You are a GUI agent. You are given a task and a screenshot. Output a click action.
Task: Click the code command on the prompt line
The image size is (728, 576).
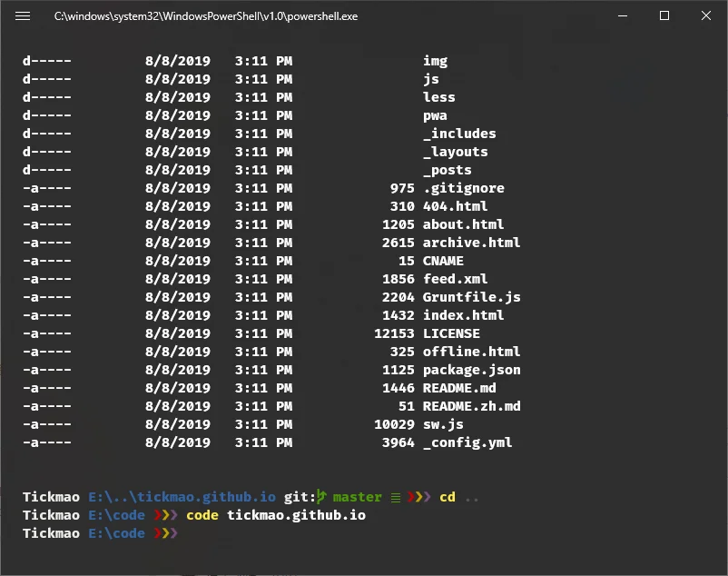pos(202,514)
